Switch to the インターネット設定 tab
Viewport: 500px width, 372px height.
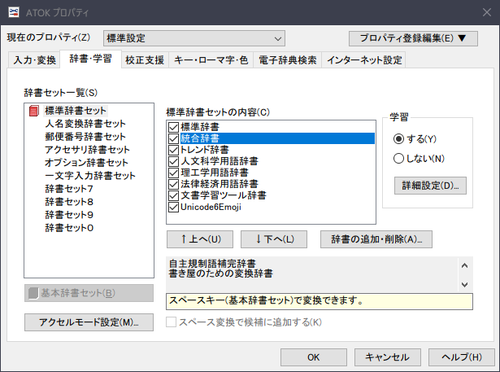coord(364,60)
